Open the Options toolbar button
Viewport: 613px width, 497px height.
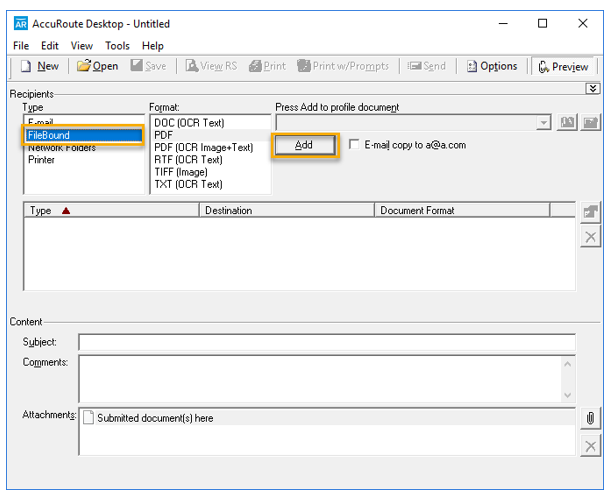point(492,66)
